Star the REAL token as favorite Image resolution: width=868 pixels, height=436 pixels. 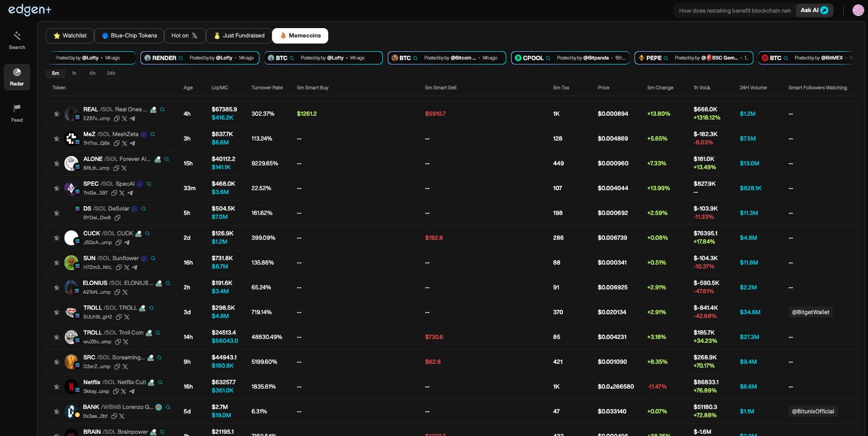click(57, 114)
